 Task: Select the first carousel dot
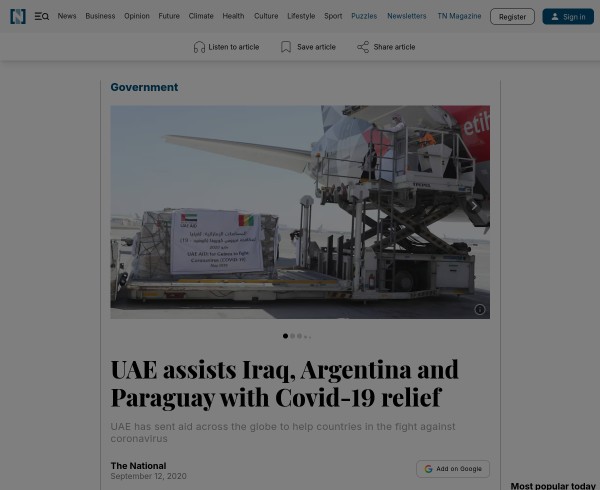click(x=285, y=336)
